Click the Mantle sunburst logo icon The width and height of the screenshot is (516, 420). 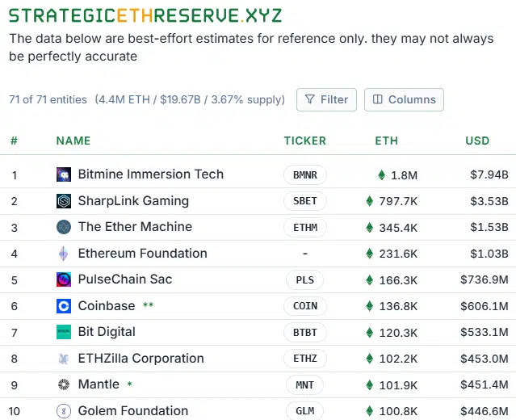coord(64,384)
